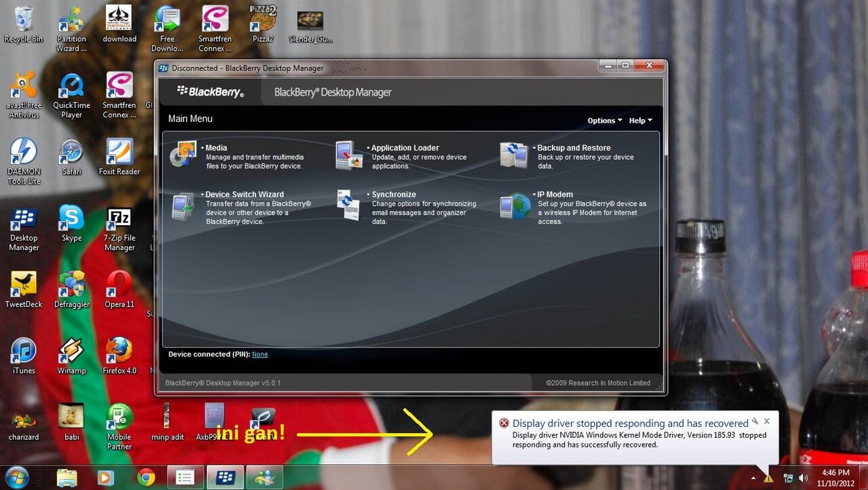
Task: Open Opera 11 desktop shortcut
Action: [119, 290]
